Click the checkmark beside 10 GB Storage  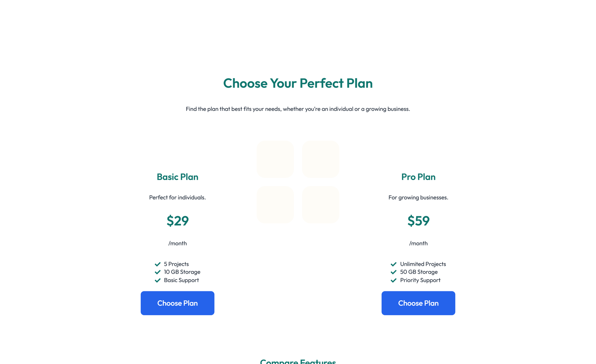tap(157, 272)
